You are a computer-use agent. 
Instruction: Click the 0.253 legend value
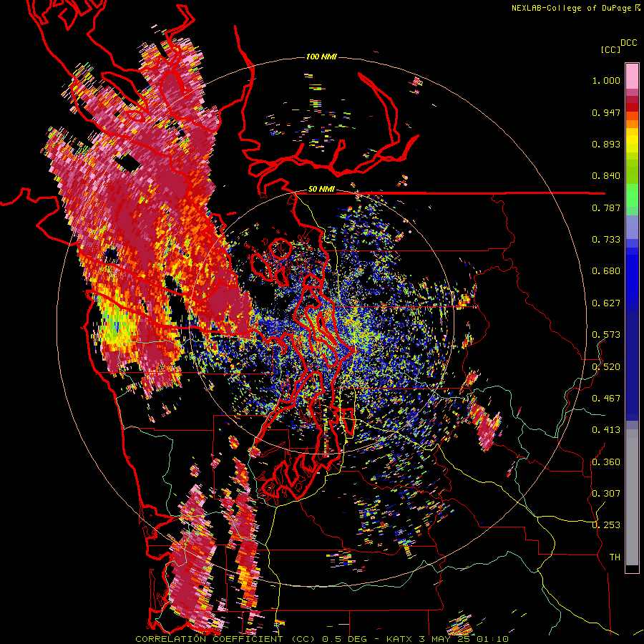click(606, 525)
